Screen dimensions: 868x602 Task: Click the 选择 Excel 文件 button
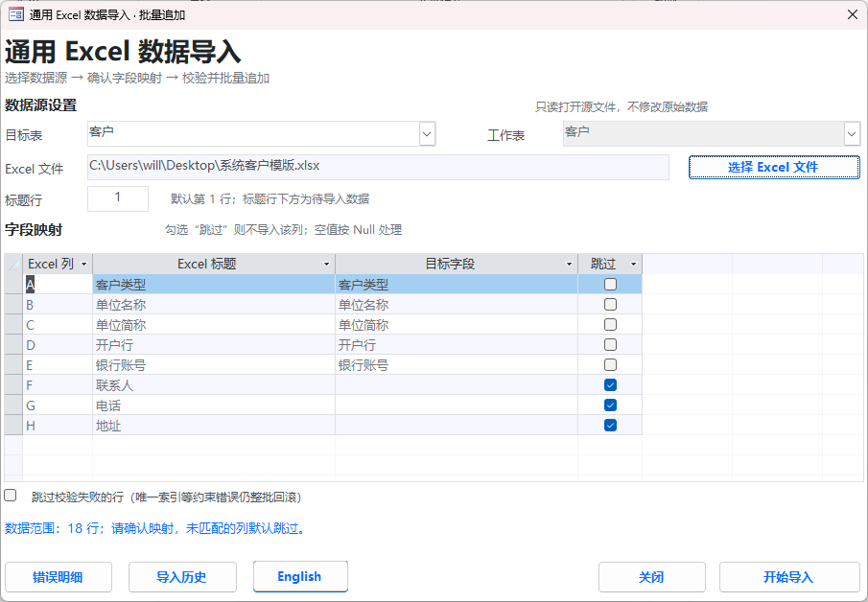(774, 167)
